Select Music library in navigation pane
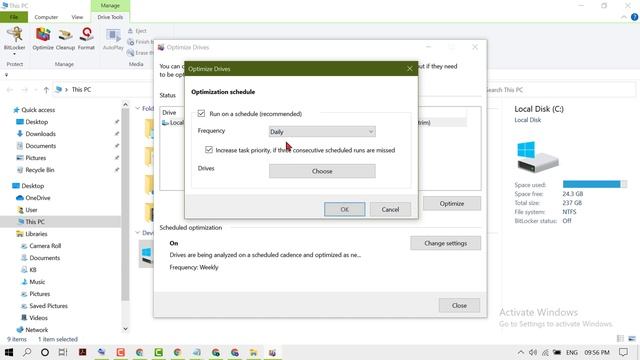The width and height of the screenshot is (640, 360). pos(37,282)
